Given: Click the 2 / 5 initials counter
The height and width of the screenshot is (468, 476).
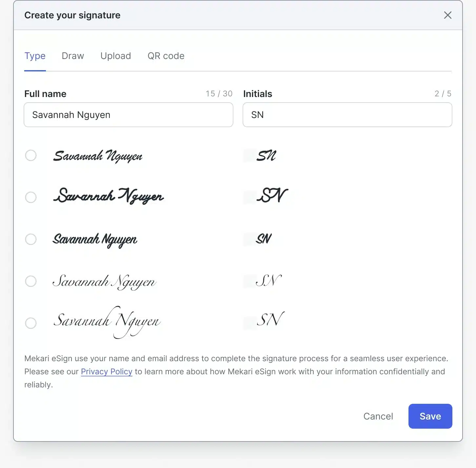Looking at the screenshot, I should [443, 93].
